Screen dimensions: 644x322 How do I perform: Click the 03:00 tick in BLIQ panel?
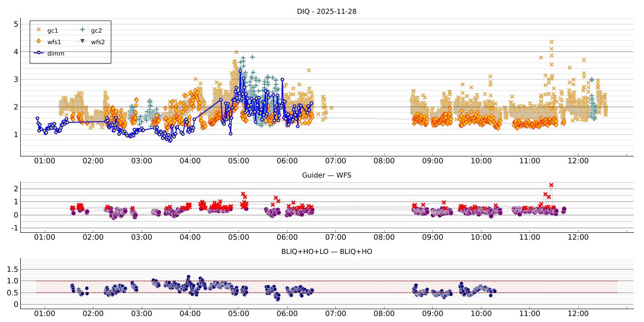pos(142,314)
